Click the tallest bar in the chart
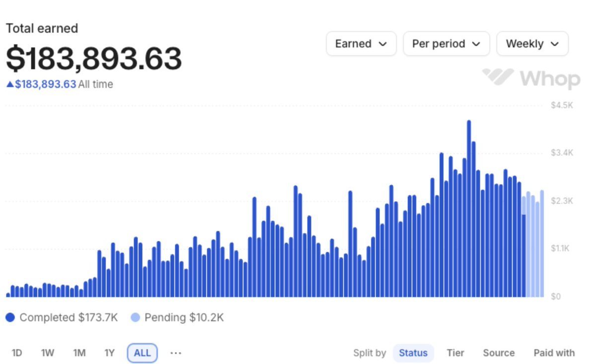596x364 pixels. (469, 209)
